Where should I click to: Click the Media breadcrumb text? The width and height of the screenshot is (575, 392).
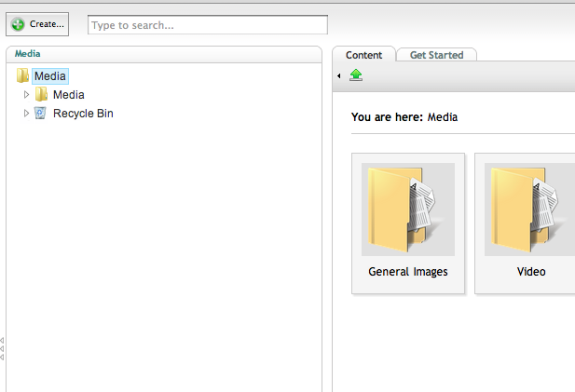[443, 117]
